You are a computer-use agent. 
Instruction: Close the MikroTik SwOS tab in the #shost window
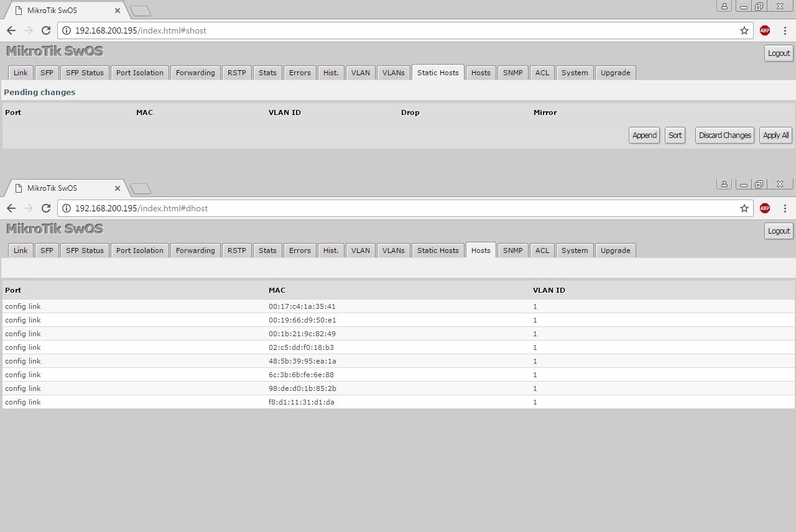(x=118, y=11)
